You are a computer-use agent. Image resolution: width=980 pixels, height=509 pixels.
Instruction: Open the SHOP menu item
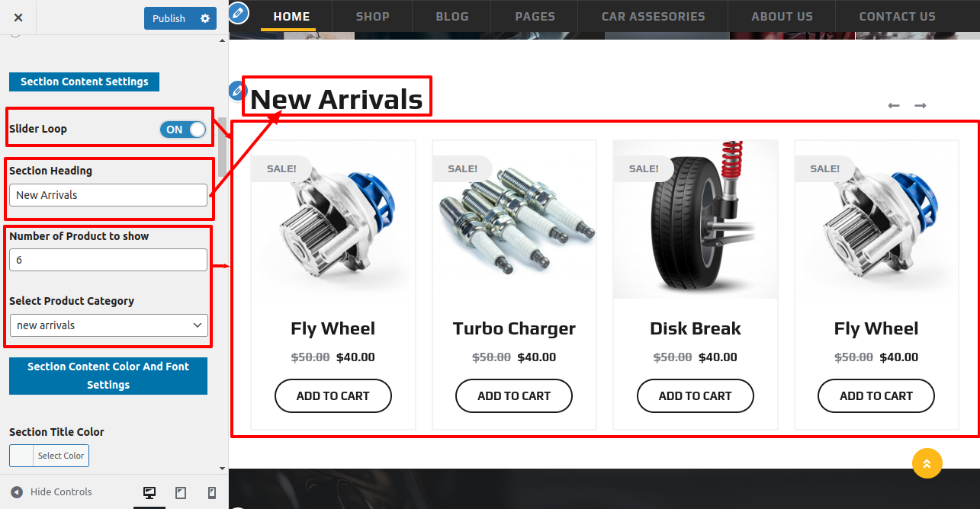[x=373, y=16]
